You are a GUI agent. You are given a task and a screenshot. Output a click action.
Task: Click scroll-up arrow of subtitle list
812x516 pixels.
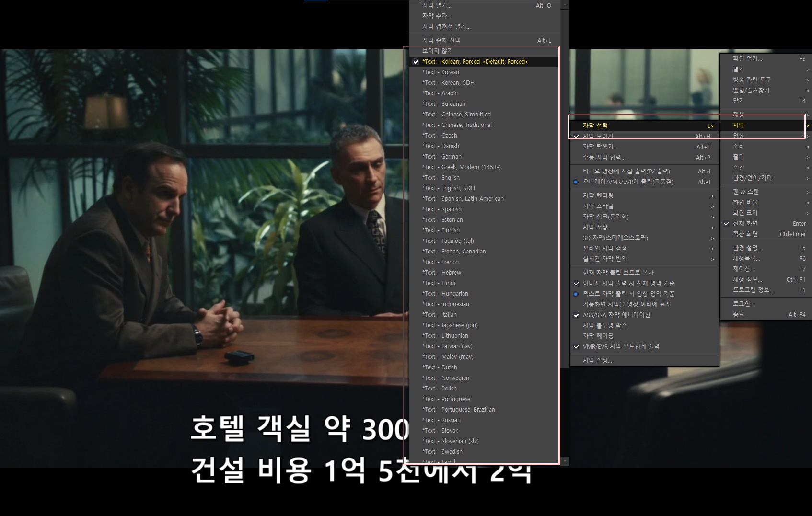click(565, 4)
